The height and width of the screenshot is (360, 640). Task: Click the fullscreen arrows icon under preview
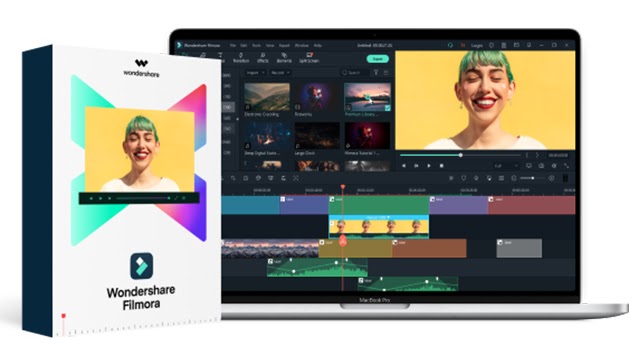(x=567, y=166)
